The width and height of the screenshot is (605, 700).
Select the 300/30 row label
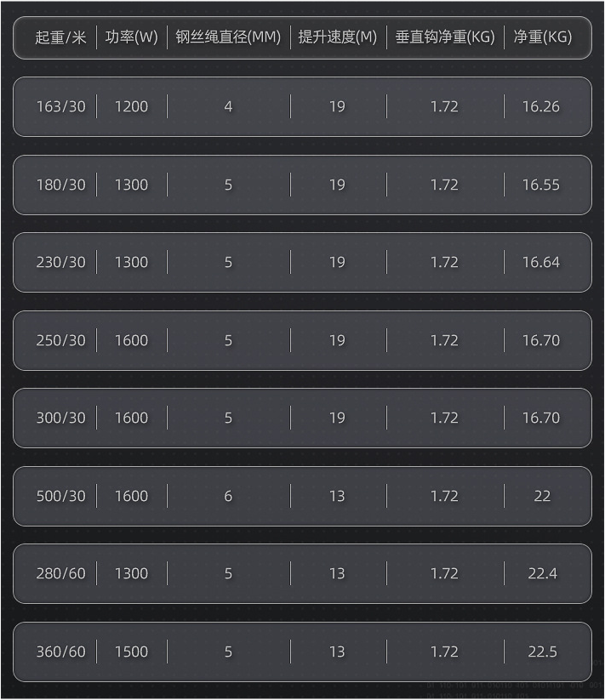click(60, 418)
